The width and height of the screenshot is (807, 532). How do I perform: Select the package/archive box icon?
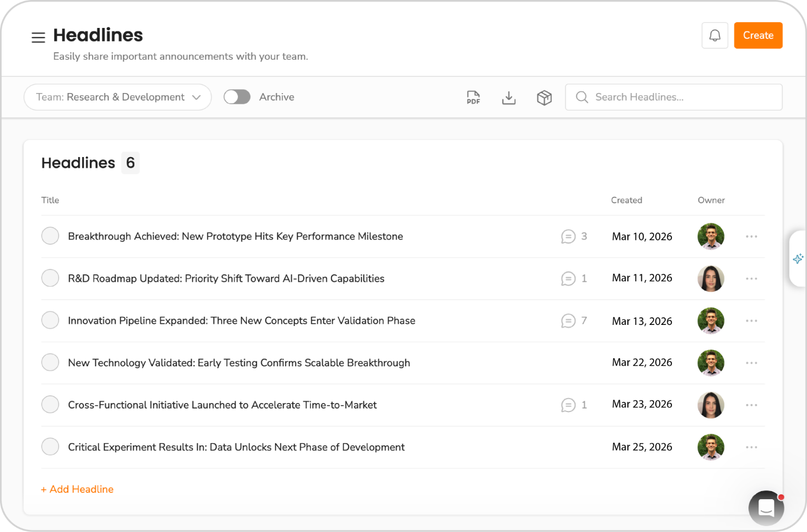tap(544, 97)
